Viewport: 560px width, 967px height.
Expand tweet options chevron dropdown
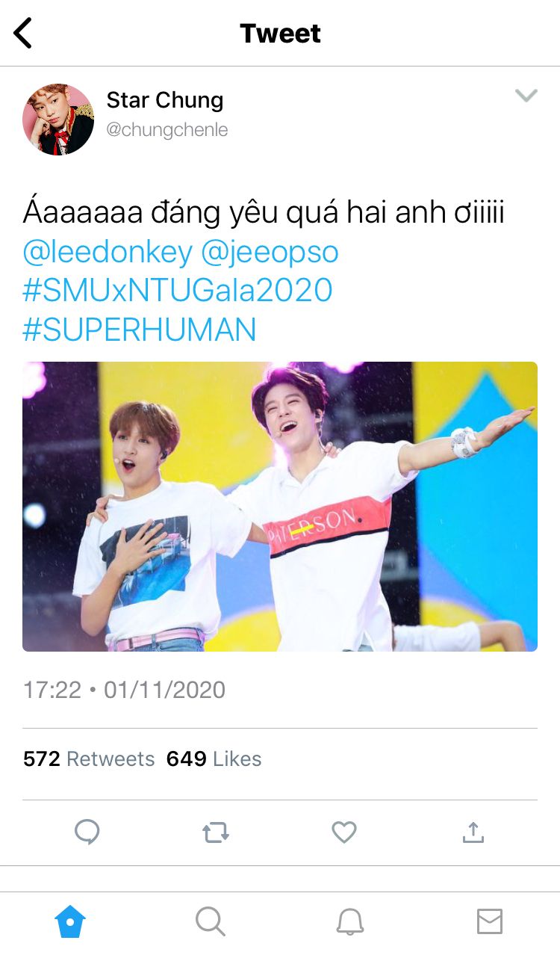point(526,96)
